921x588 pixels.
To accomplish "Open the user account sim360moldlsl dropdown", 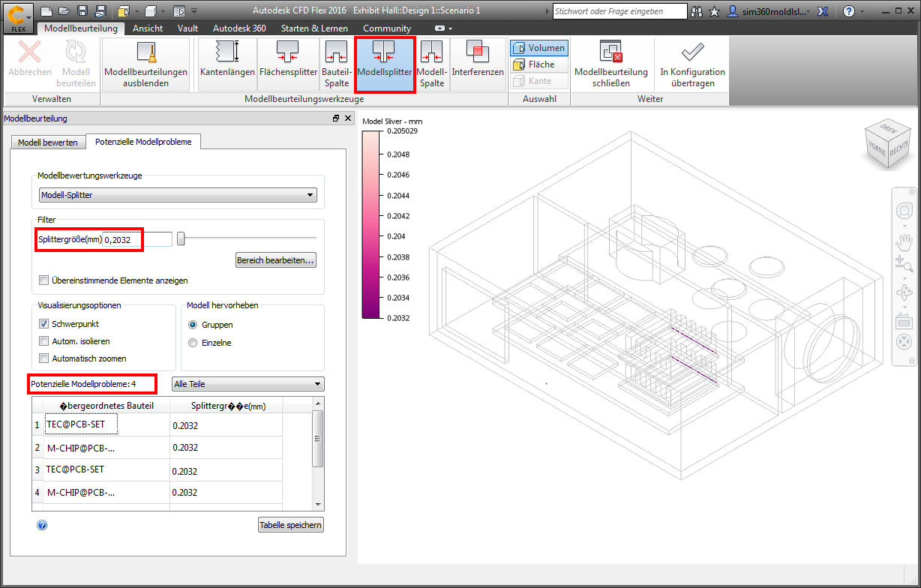I will tap(769, 11).
